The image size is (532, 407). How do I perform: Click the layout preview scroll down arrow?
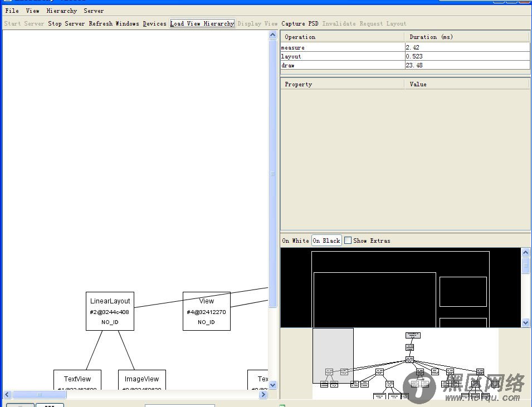[525, 322]
